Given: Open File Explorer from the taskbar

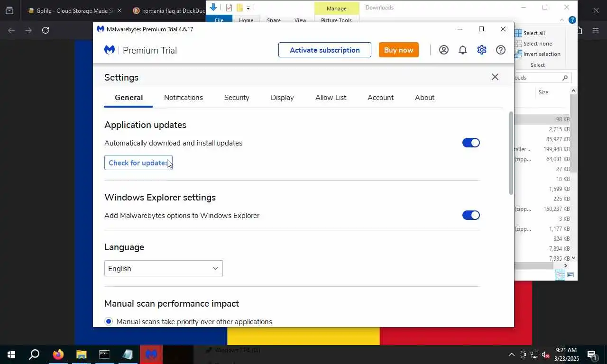Looking at the screenshot, I should coord(81,355).
